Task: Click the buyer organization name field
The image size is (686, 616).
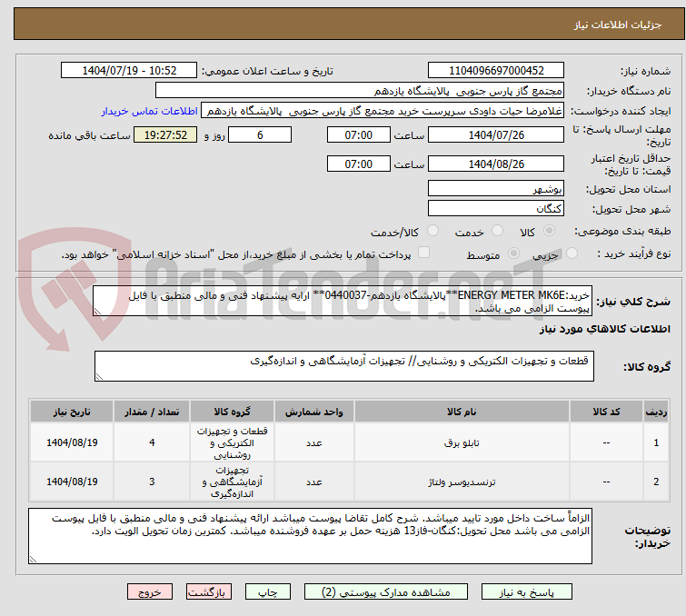Action: pyautogui.click(x=360, y=91)
